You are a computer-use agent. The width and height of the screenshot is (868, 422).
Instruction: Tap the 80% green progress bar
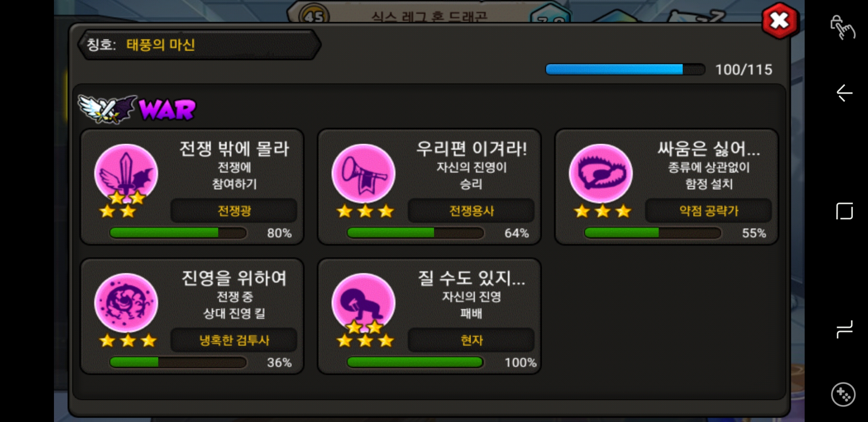[x=178, y=233]
